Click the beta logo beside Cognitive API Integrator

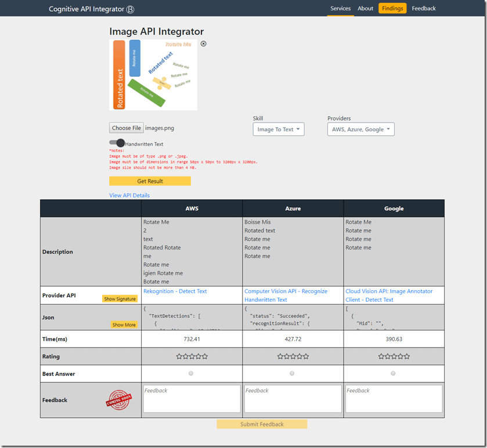click(x=131, y=9)
